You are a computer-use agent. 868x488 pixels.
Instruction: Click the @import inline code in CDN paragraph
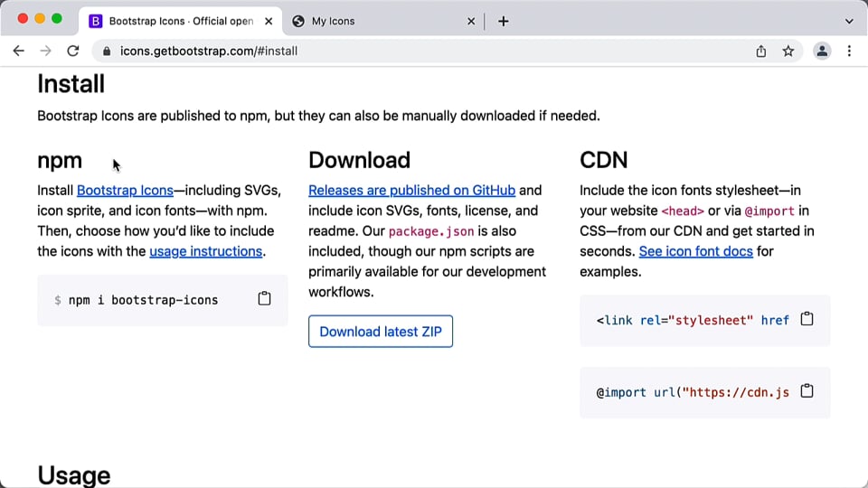pyautogui.click(x=769, y=211)
